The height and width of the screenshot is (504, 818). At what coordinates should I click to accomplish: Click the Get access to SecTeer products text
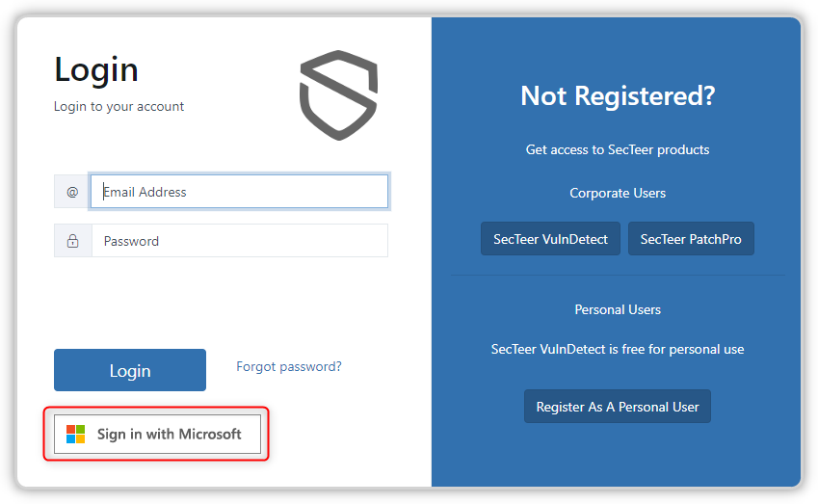point(618,149)
